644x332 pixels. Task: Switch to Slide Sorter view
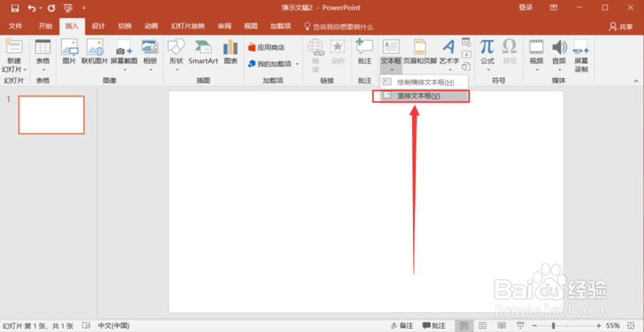click(x=483, y=326)
